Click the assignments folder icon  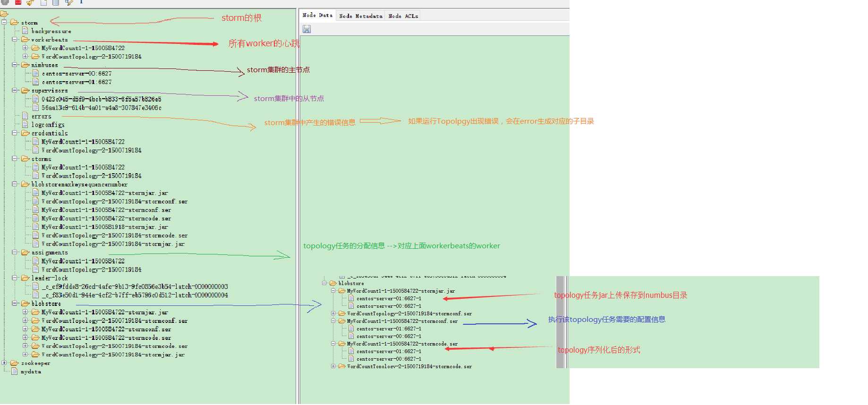click(x=25, y=252)
